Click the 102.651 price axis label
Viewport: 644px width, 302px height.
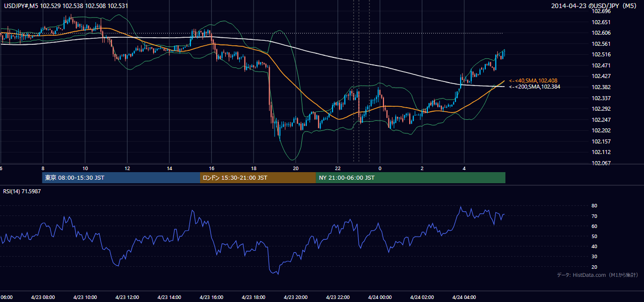[601, 22]
